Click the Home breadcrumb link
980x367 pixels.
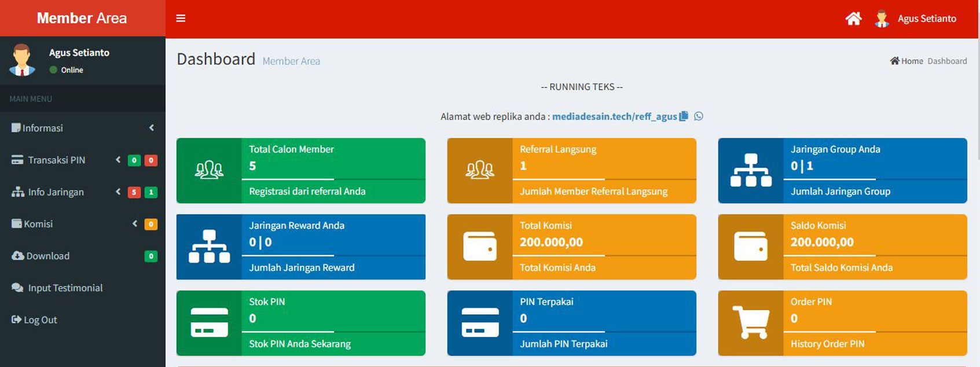click(x=907, y=61)
